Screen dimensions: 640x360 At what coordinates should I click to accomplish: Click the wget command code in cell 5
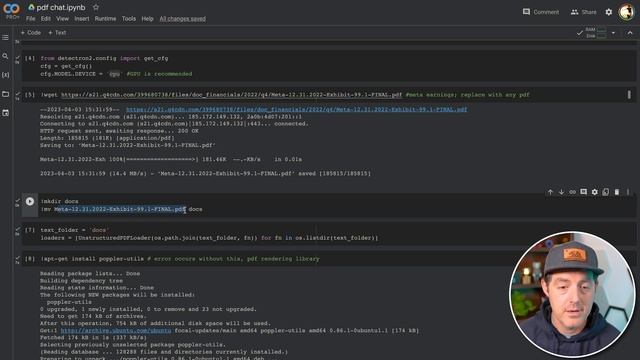click(221, 95)
